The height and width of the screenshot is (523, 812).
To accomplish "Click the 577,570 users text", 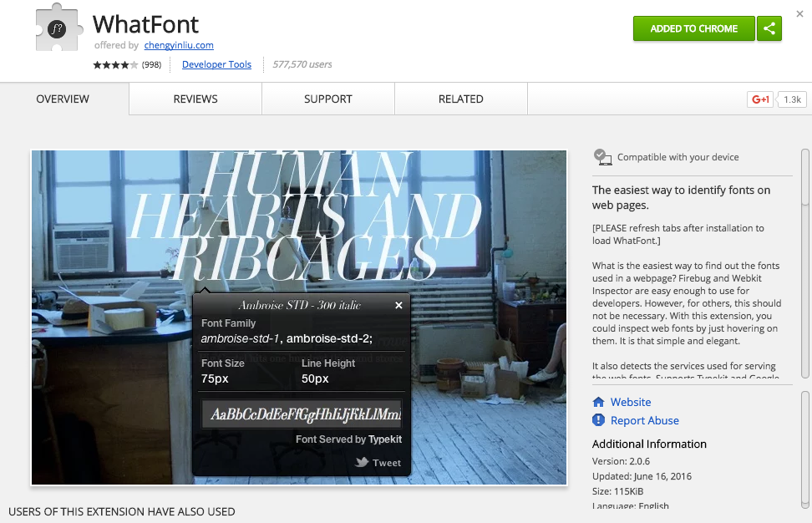I will click(302, 64).
